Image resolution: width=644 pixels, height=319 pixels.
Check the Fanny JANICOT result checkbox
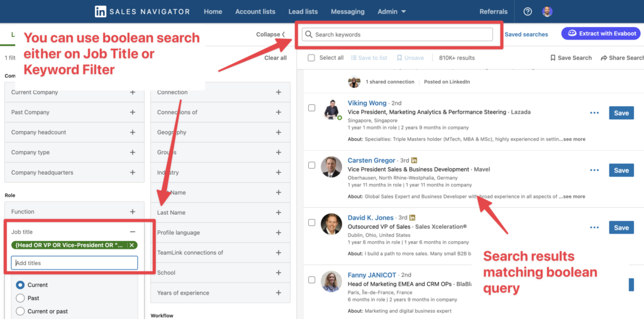click(312, 280)
